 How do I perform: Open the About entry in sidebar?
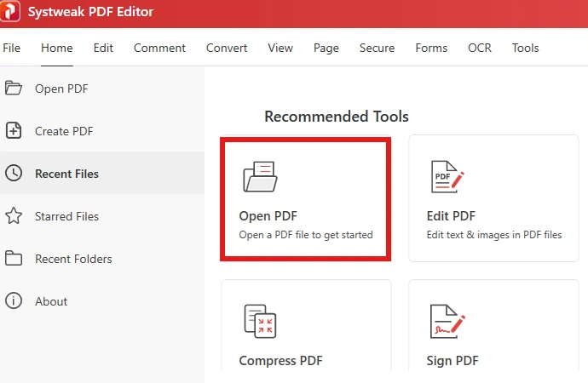tap(102, 301)
